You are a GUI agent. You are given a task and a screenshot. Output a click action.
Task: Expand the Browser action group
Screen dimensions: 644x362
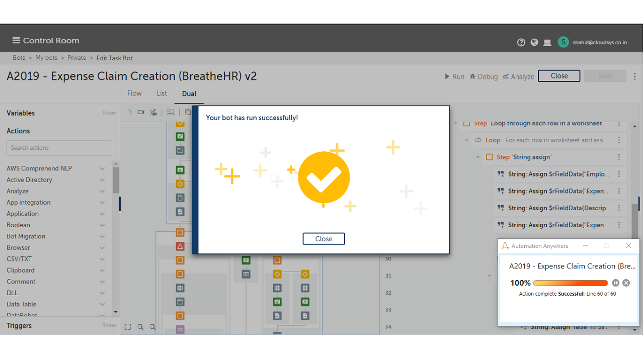coord(102,248)
